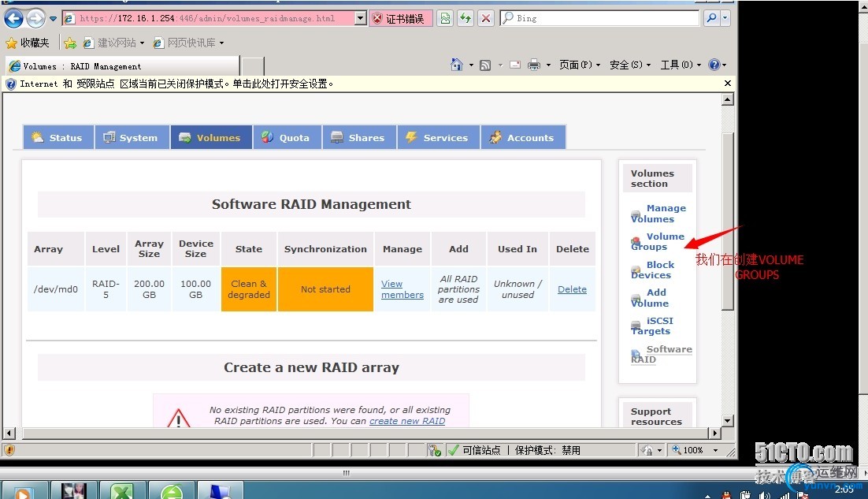Stop loading with the red X icon

pyautogui.click(x=485, y=18)
